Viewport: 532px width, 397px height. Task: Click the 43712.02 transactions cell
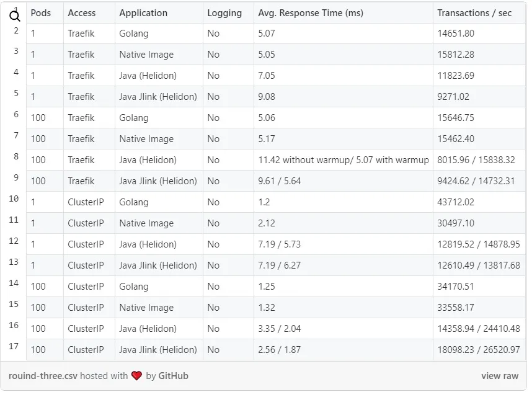click(x=456, y=202)
